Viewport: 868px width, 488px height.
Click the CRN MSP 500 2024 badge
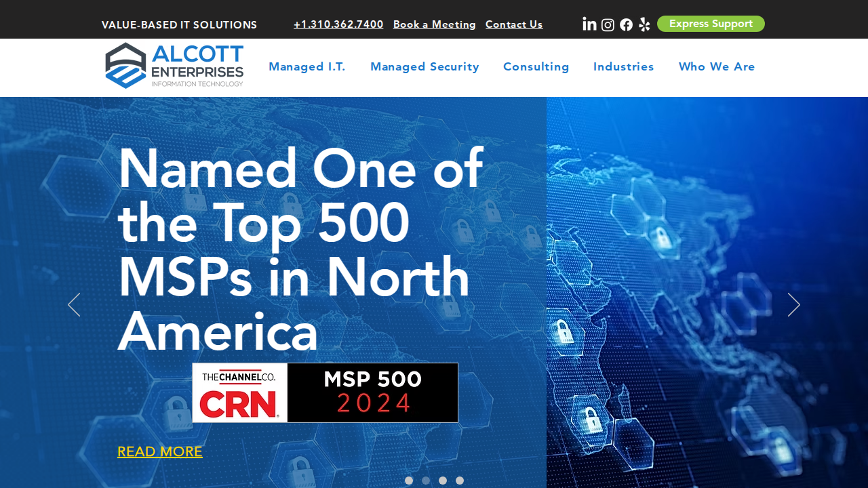pos(325,392)
